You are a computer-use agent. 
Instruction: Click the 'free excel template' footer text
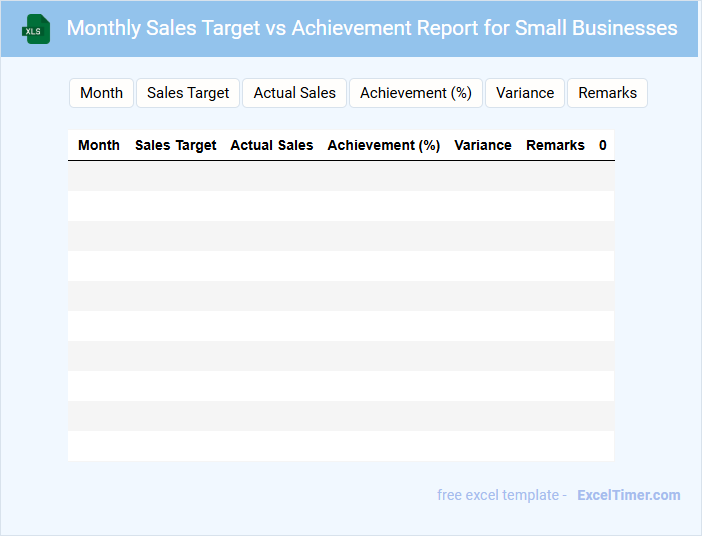point(501,495)
